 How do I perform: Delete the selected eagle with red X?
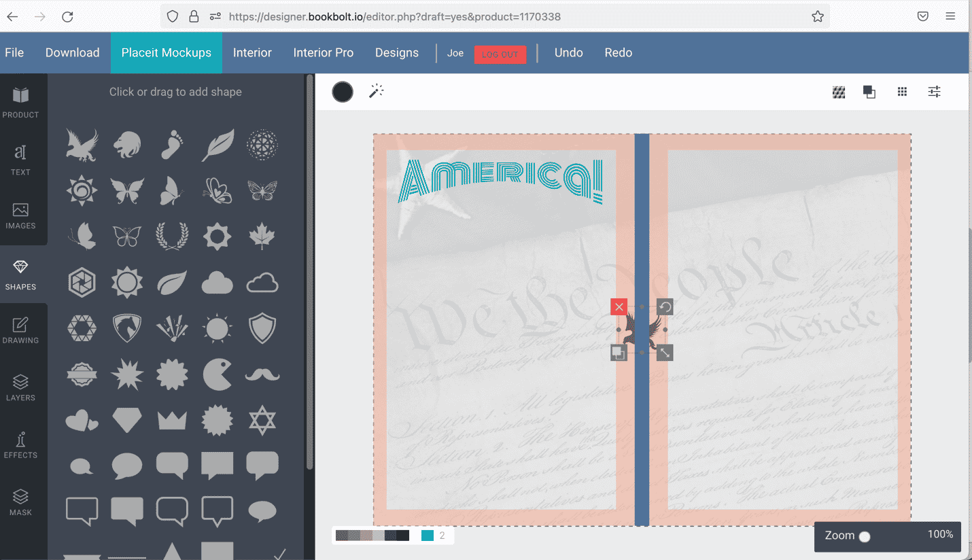point(619,307)
